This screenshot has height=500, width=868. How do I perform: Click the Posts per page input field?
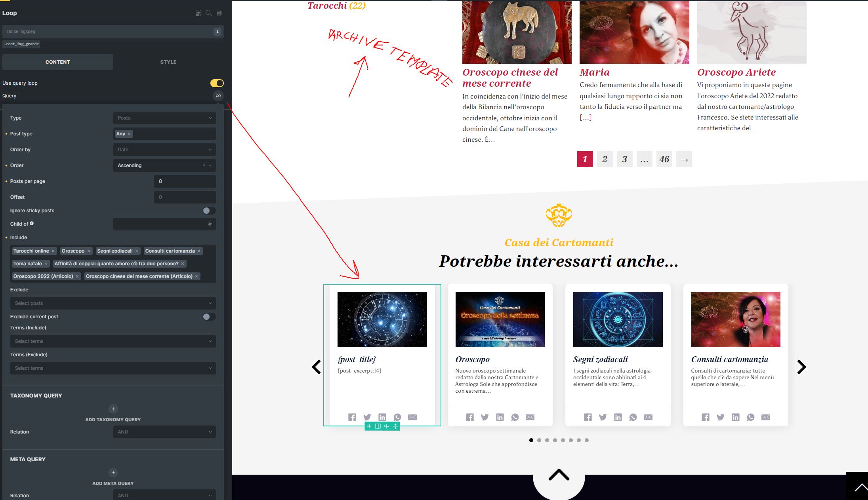[x=185, y=181]
